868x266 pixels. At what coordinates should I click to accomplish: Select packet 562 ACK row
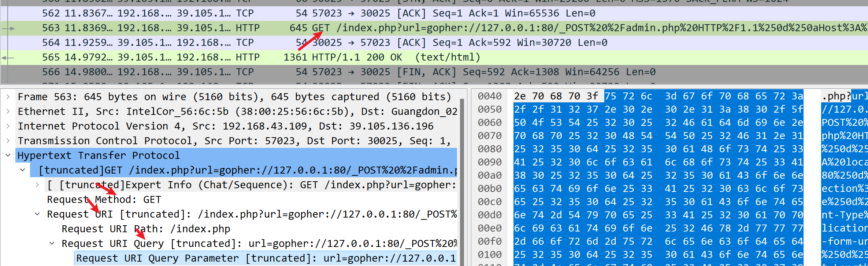coord(434,14)
